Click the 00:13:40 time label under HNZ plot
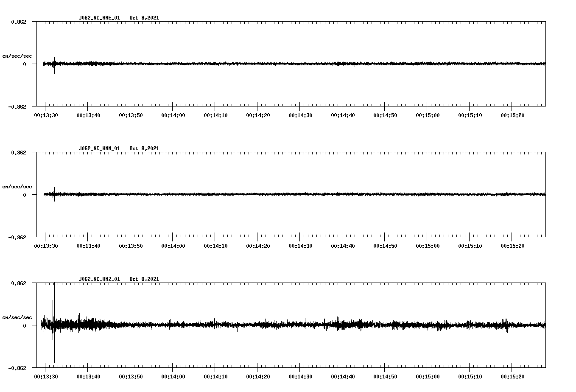 (x=88, y=377)
